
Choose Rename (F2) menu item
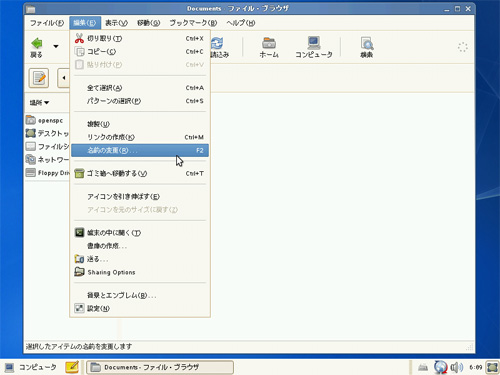click(x=140, y=150)
